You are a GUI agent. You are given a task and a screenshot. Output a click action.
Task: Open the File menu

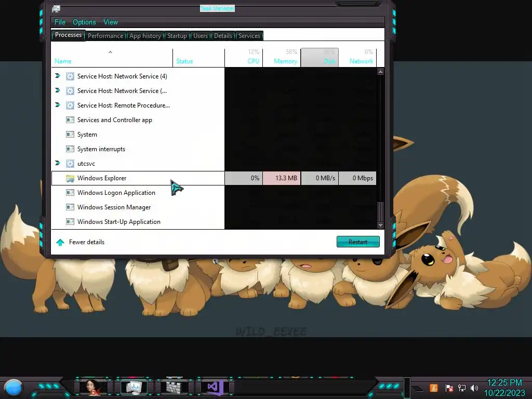[x=60, y=22]
